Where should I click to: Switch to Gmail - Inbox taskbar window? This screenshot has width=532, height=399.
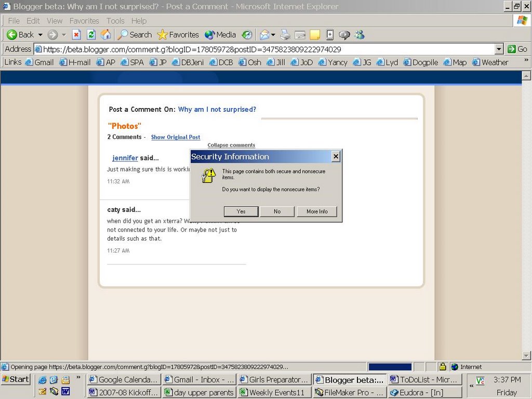pos(199,380)
